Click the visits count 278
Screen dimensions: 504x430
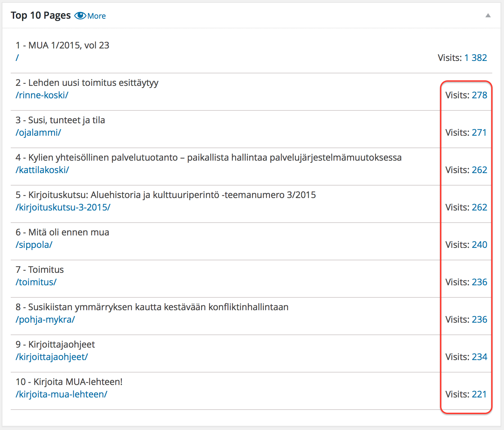coord(479,95)
